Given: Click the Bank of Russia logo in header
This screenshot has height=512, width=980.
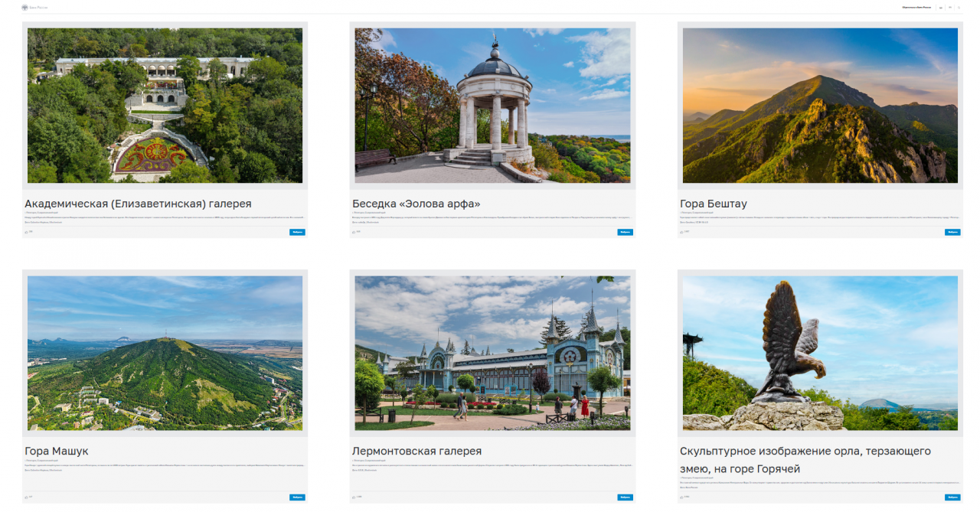Looking at the screenshot, I should [24, 7].
